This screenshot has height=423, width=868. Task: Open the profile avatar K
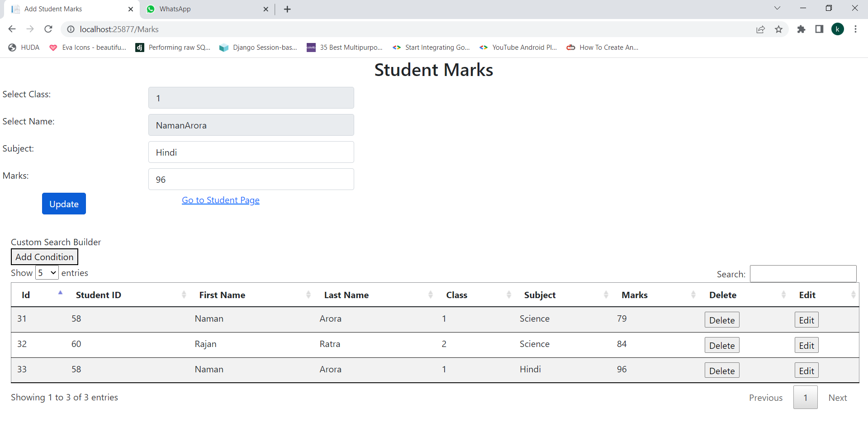point(838,29)
